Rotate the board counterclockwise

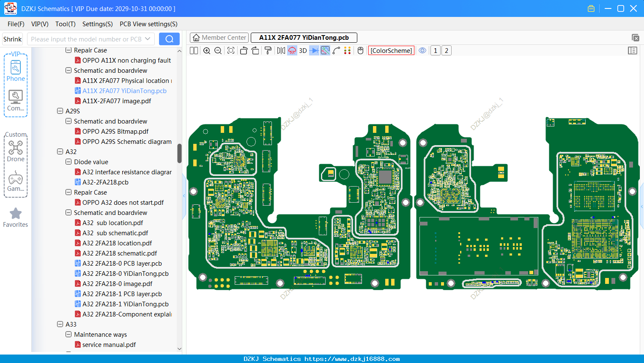[244, 51]
